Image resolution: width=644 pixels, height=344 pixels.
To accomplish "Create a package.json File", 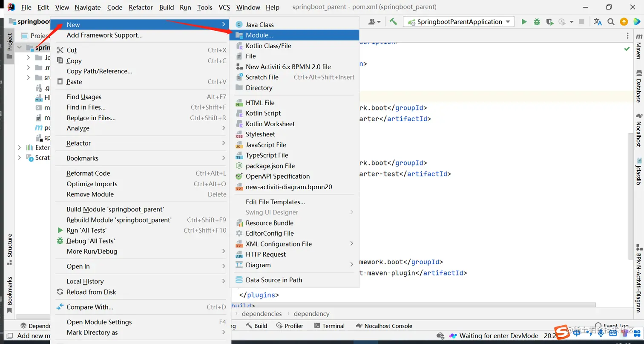I will pos(294,166).
